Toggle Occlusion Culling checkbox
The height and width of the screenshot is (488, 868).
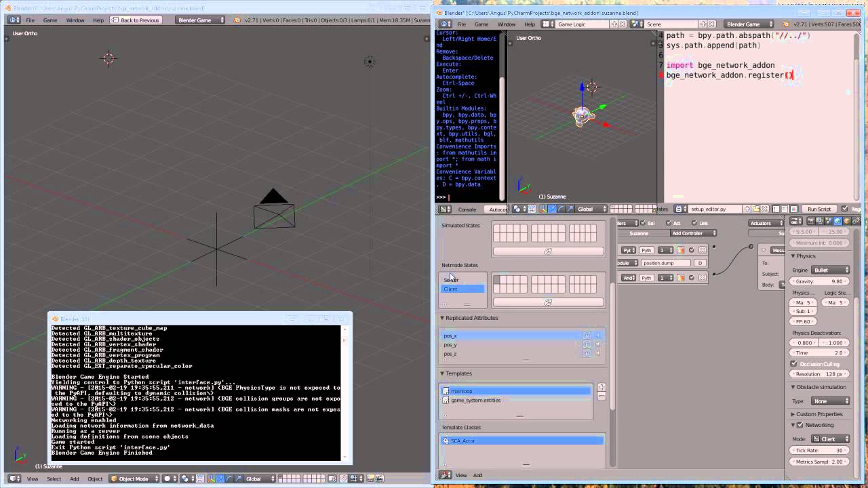pos(794,364)
